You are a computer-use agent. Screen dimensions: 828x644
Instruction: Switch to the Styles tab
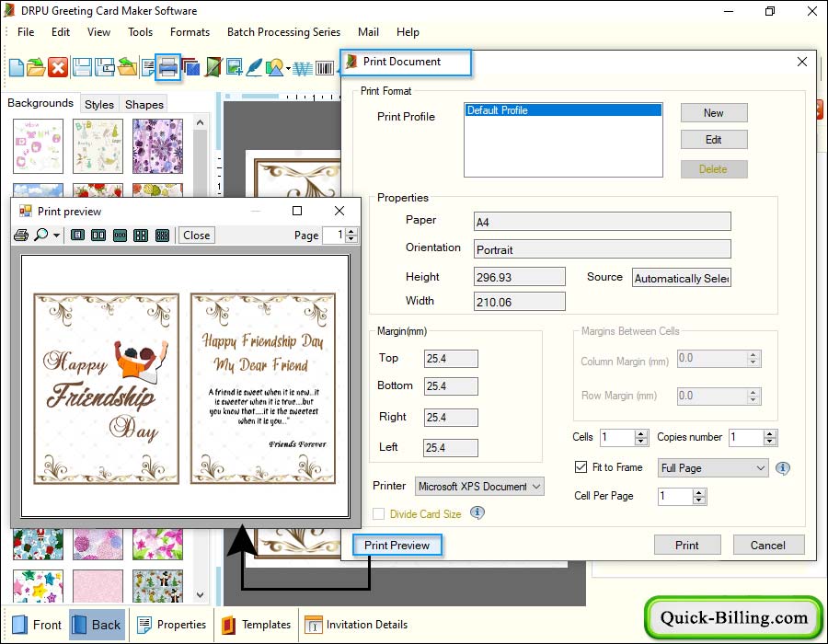99,105
